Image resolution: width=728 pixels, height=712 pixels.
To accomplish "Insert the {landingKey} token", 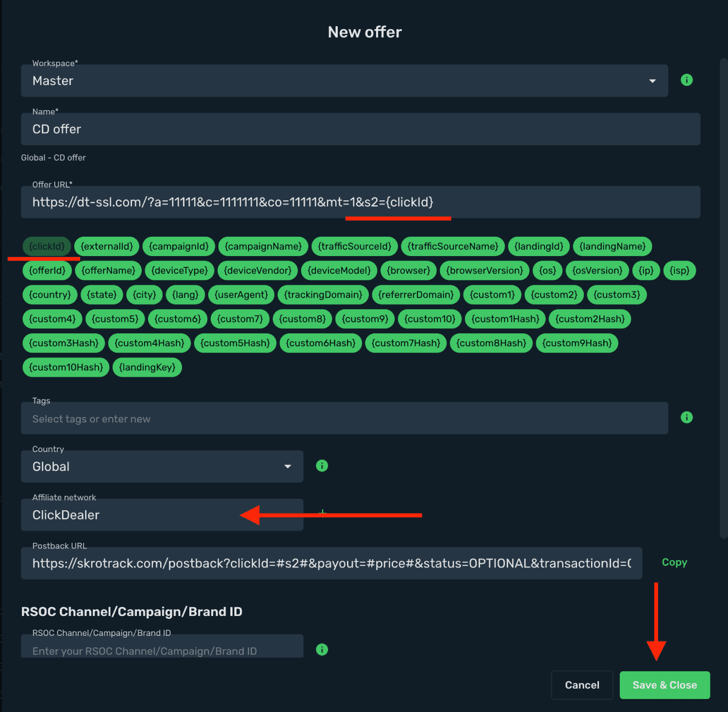I will coord(147,367).
